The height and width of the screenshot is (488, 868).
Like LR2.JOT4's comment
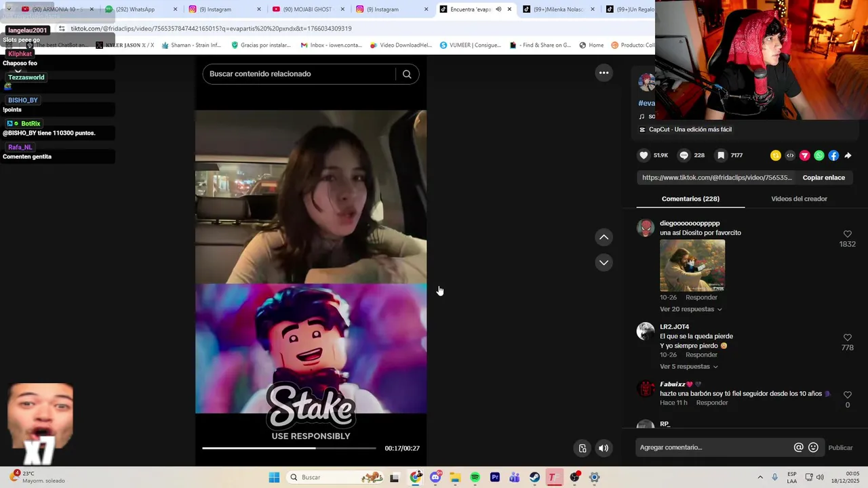(x=848, y=338)
